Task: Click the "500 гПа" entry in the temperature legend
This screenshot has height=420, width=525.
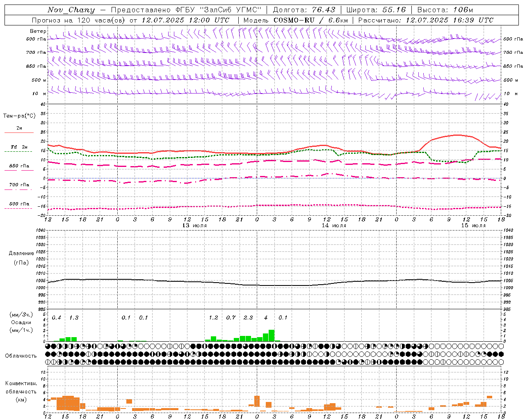Action: pyautogui.click(x=19, y=204)
